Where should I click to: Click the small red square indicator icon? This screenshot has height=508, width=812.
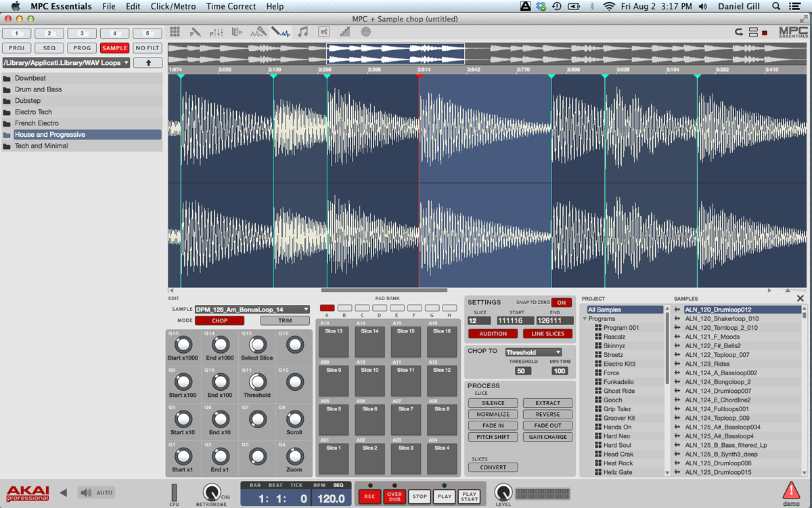(x=765, y=33)
